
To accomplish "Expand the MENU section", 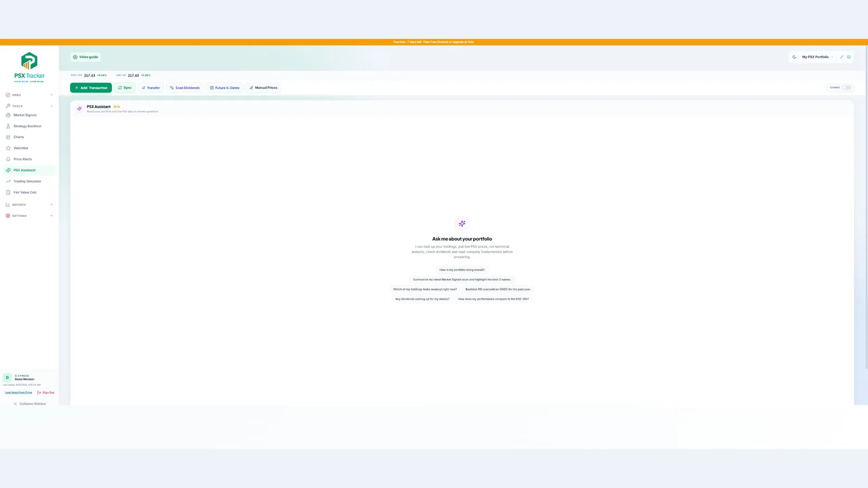I will click(x=29, y=95).
